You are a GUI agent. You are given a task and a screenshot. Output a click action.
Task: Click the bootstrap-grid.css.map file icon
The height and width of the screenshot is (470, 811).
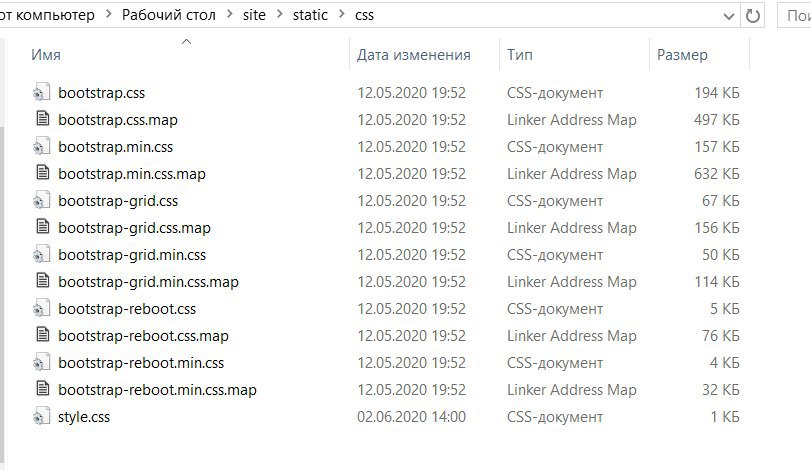pos(42,226)
